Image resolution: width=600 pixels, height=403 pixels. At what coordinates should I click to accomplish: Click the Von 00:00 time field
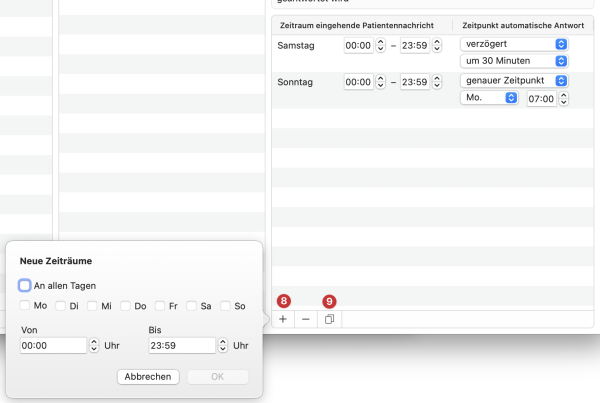coord(53,345)
